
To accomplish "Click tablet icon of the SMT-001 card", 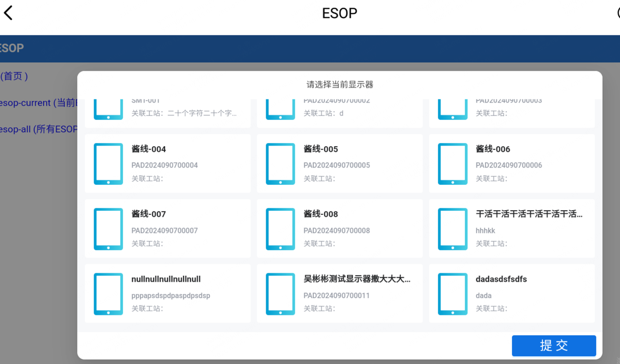I will [x=108, y=109].
